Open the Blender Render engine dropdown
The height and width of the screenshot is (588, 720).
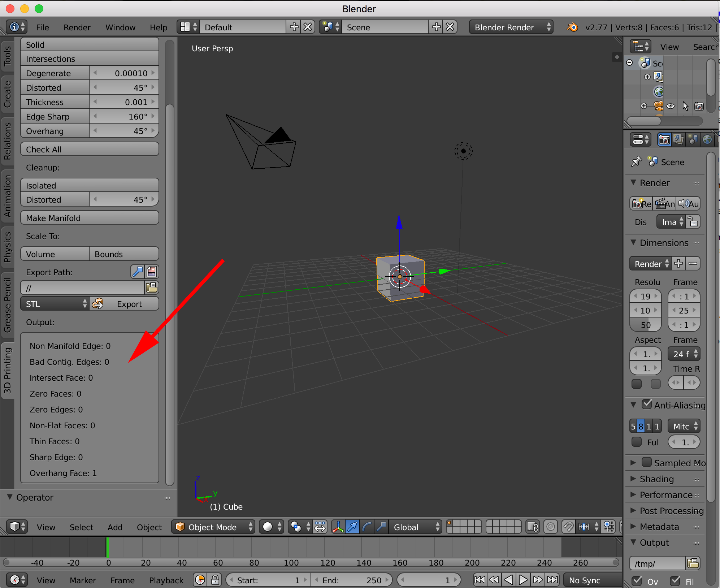tap(511, 27)
